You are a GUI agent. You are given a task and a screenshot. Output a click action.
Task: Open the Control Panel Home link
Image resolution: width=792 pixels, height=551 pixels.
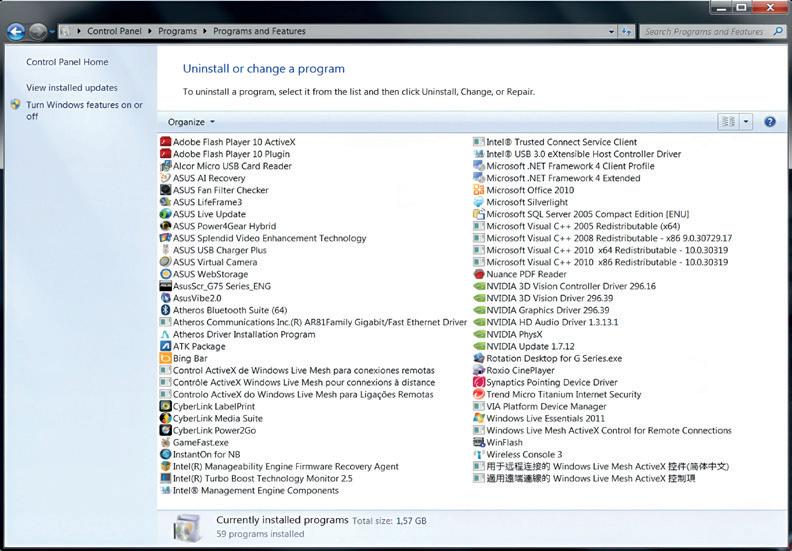(x=67, y=62)
